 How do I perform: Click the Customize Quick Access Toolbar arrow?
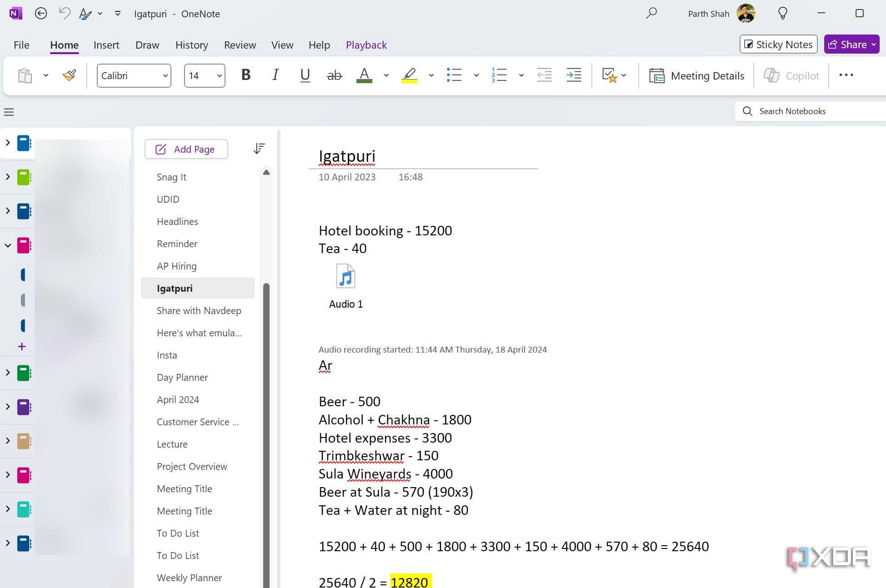click(x=118, y=14)
